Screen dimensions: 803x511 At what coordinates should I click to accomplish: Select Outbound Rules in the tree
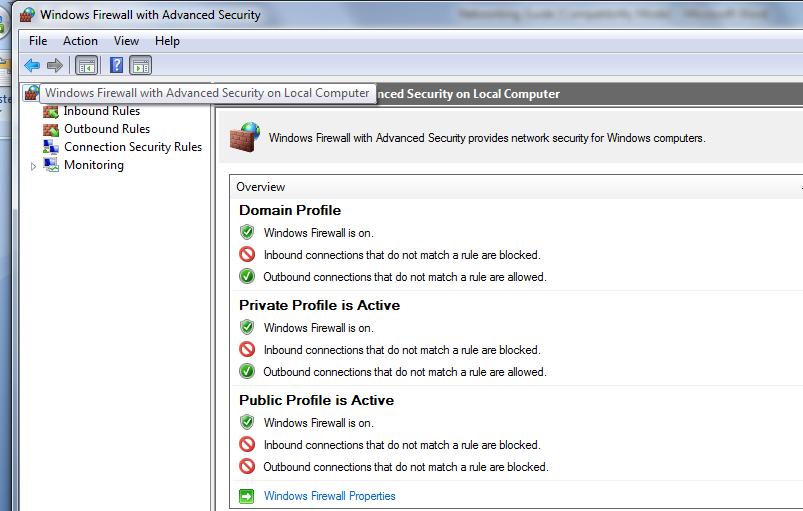coord(107,129)
